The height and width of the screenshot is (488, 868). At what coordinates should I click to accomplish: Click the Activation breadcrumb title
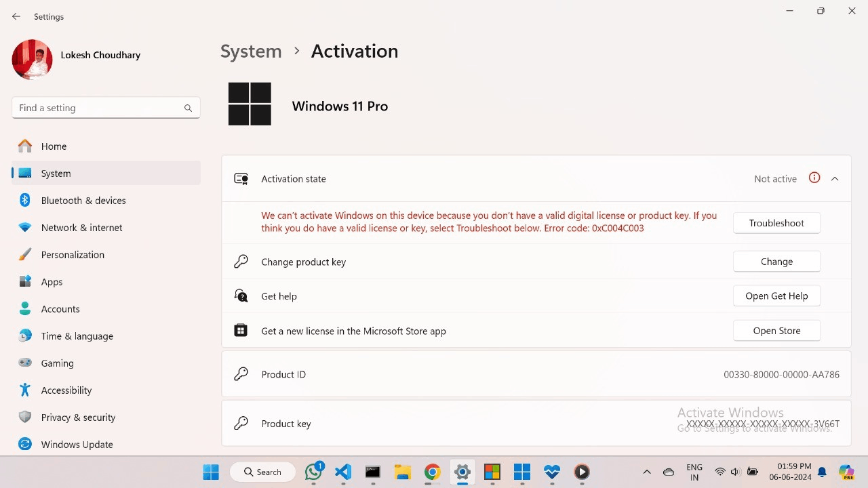click(355, 52)
